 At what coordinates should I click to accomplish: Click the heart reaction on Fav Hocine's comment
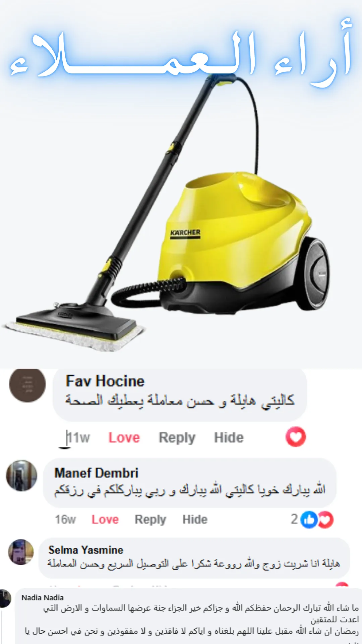(295, 437)
